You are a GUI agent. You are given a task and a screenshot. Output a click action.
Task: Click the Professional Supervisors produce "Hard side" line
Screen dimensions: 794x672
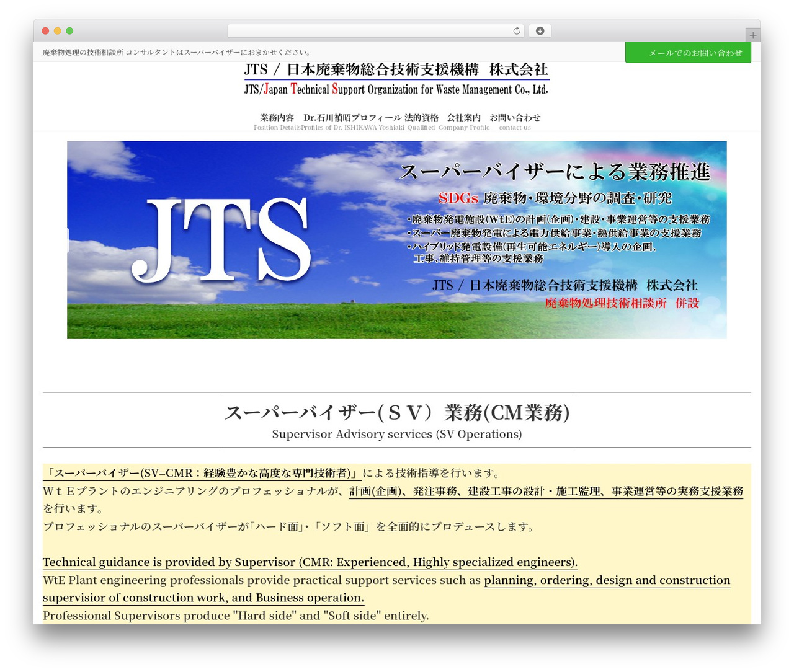236,616
